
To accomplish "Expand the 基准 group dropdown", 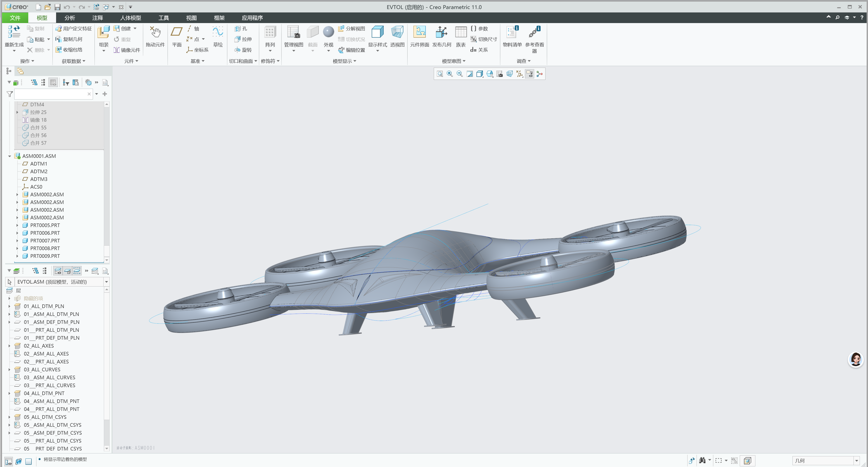I will pyautogui.click(x=197, y=61).
